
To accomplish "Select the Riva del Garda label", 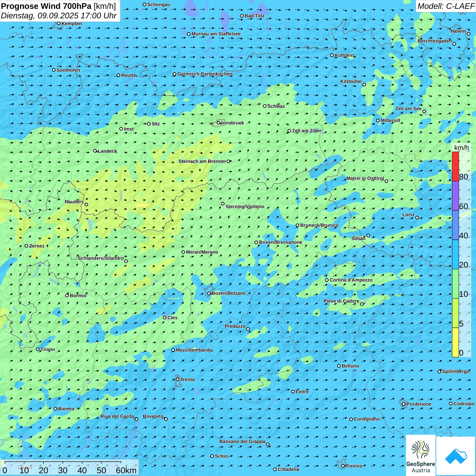I will pos(117,416).
